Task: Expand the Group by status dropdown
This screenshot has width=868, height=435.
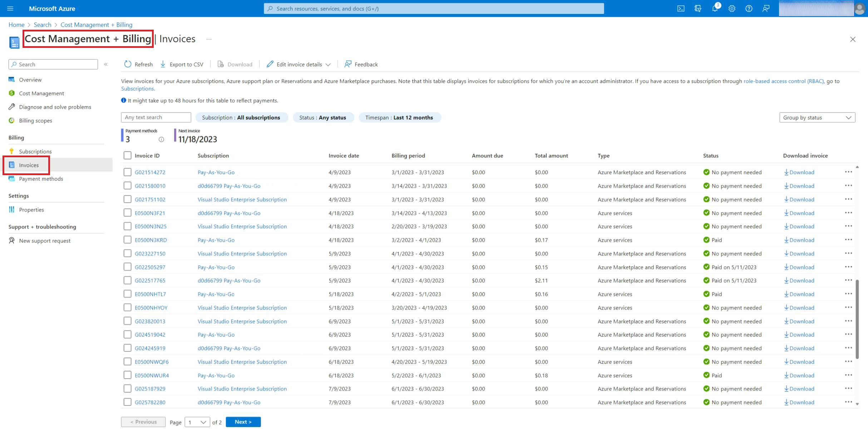Action: point(817,118)
